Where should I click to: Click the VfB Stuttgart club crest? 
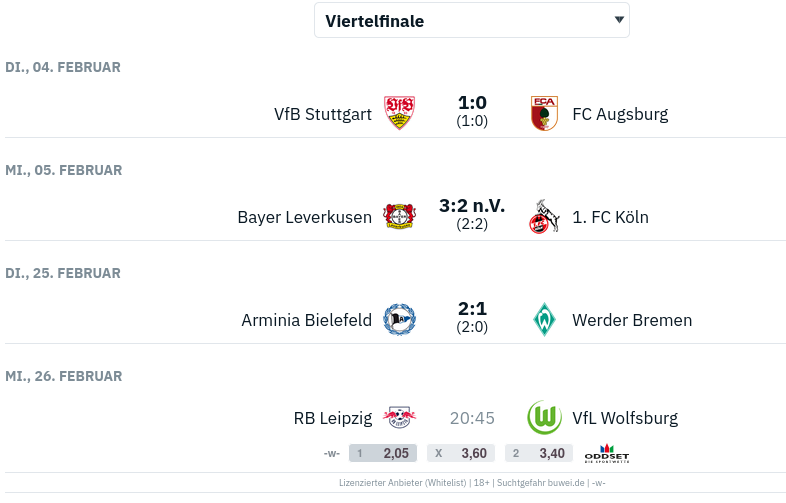[x=399, y=114]
